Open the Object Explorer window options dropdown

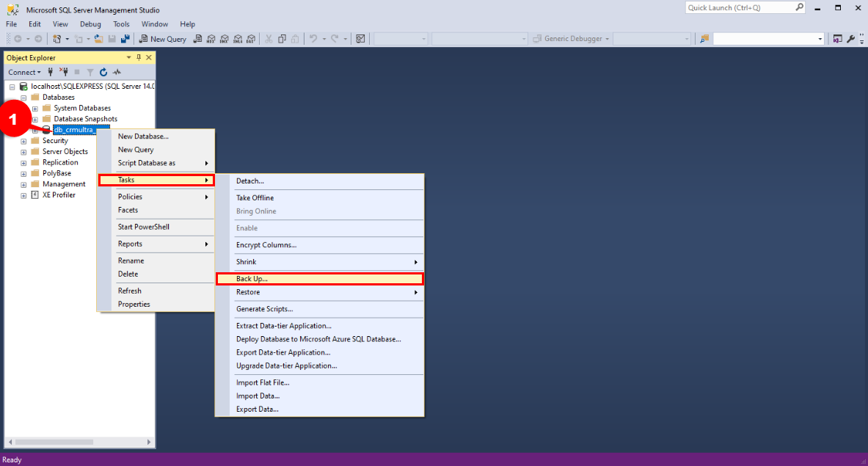[129, 57]
